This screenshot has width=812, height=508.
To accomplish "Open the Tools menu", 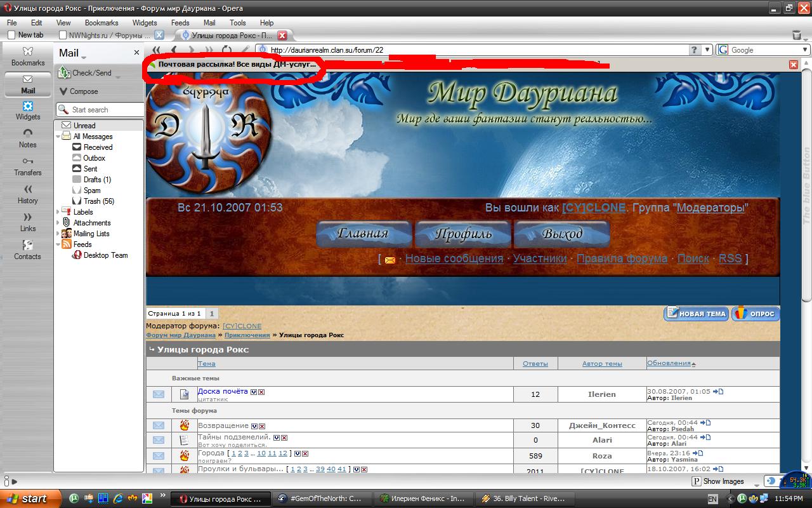I will coord(238,22).
